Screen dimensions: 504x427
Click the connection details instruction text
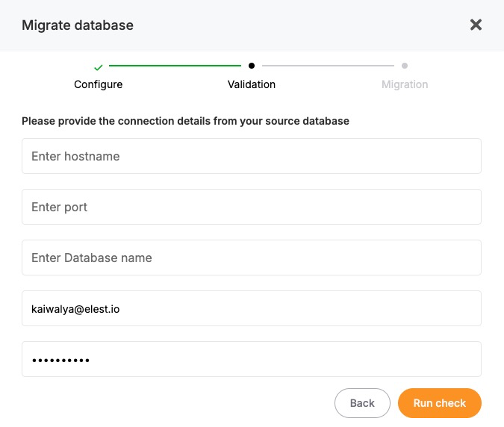click(185, 120)
